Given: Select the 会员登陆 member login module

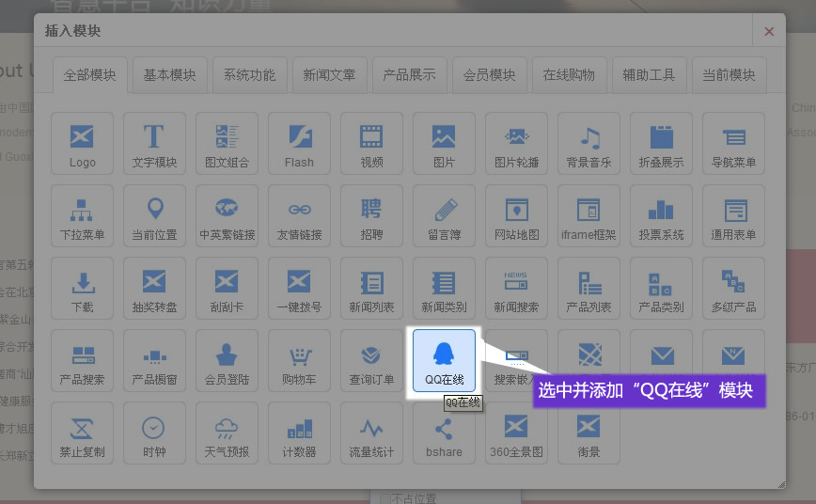Looking at the screenshot, I should 227,360.
